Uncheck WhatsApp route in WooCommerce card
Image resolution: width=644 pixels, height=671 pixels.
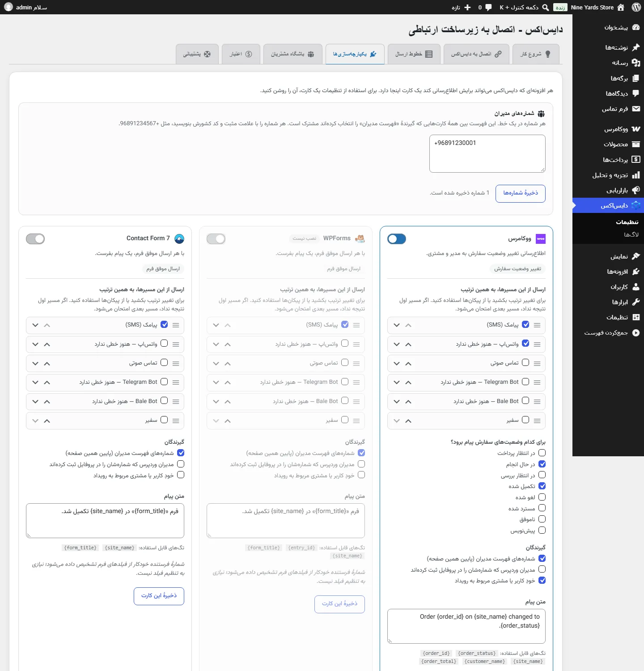click(x=525, y=344)
